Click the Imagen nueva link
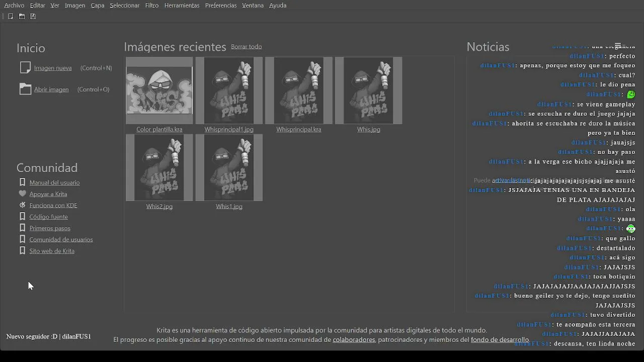 [53, 68]
